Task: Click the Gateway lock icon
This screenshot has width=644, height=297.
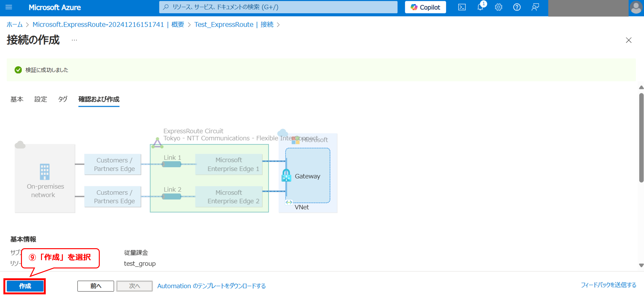Action: click(x=286, y=175)
